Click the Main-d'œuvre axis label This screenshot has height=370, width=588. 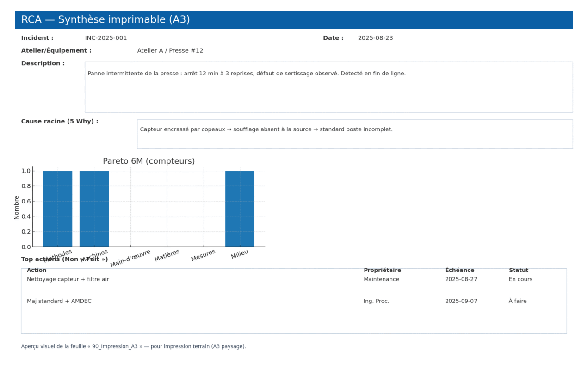click(130, 258)
